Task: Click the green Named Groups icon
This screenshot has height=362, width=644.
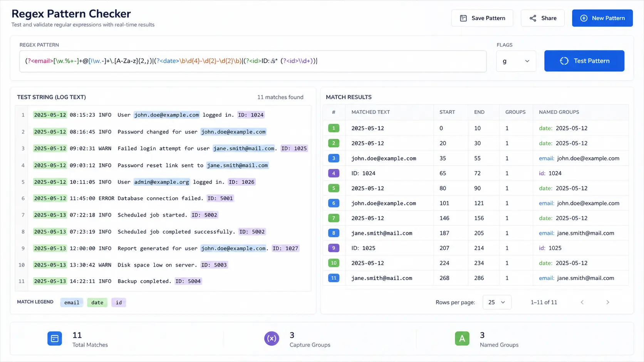Action: coord(462,339)
